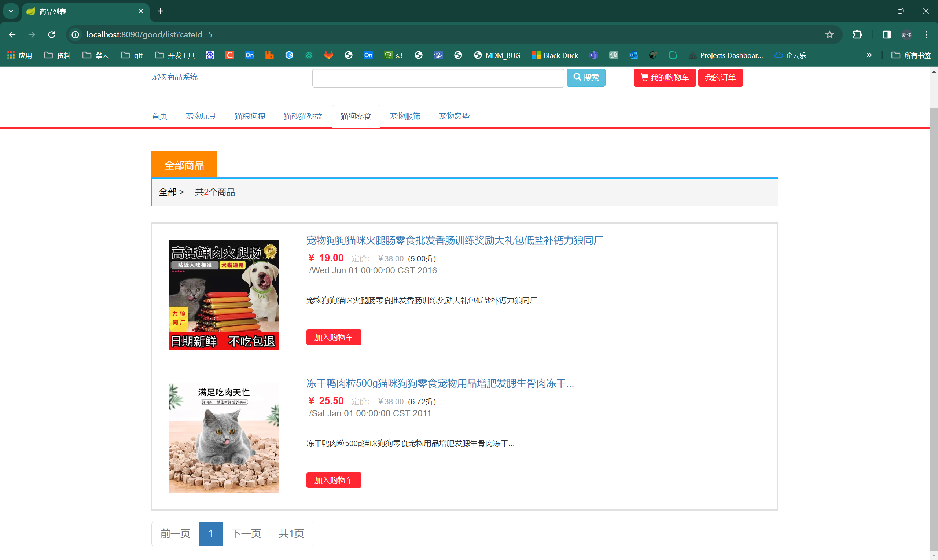
Task: Open the 开发工具 bookmark folder
Action: [175, 55]
